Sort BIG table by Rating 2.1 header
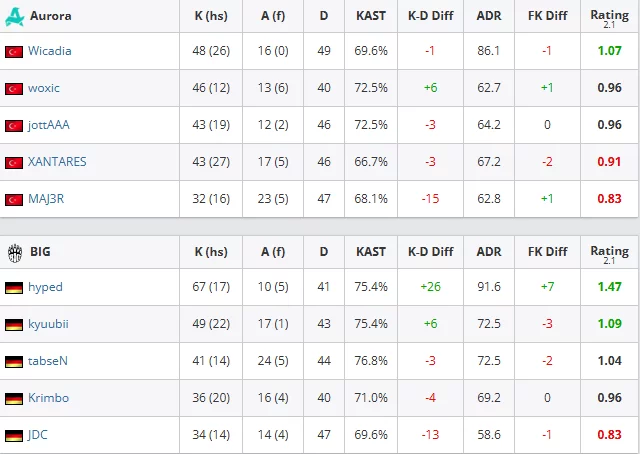This screenshot has width=640, height=454. (609, 253)
